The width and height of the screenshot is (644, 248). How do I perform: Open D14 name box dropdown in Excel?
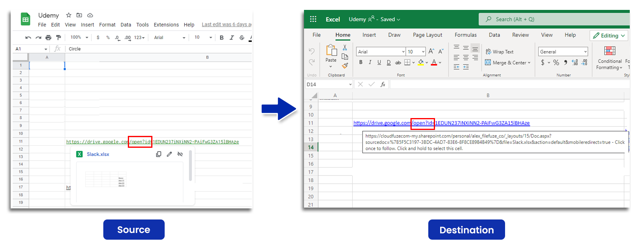pyautogui.click(x=350, y=84)
